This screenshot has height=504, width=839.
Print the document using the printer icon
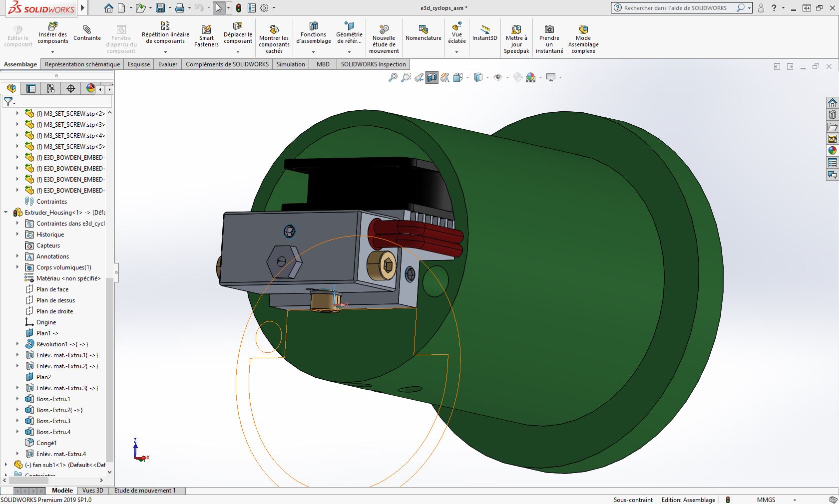pos(180,8)
